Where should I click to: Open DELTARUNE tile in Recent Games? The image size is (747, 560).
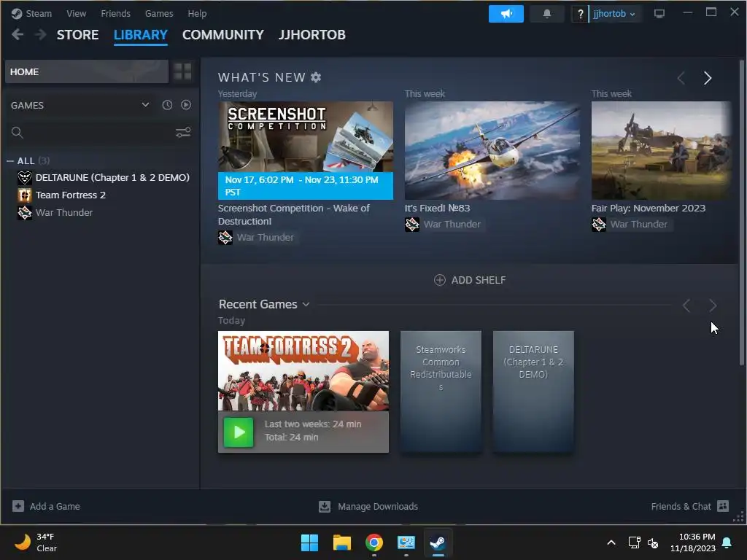[533, 392]
